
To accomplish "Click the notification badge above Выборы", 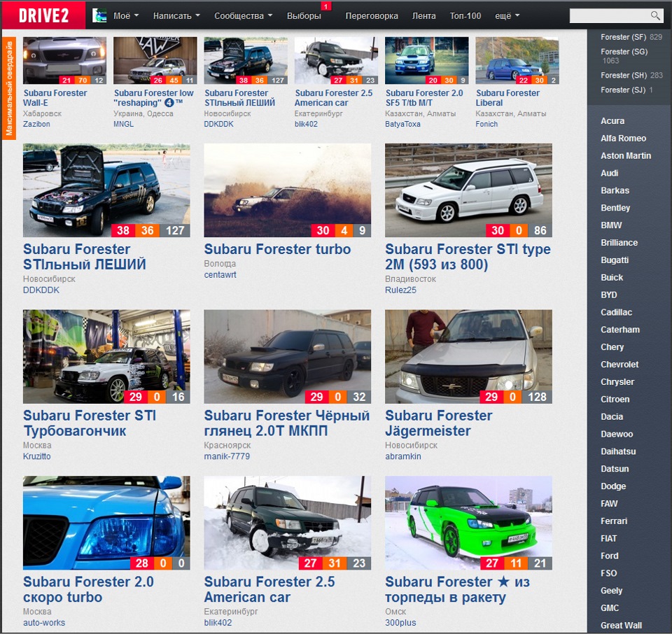I will [x=325, y=6].
